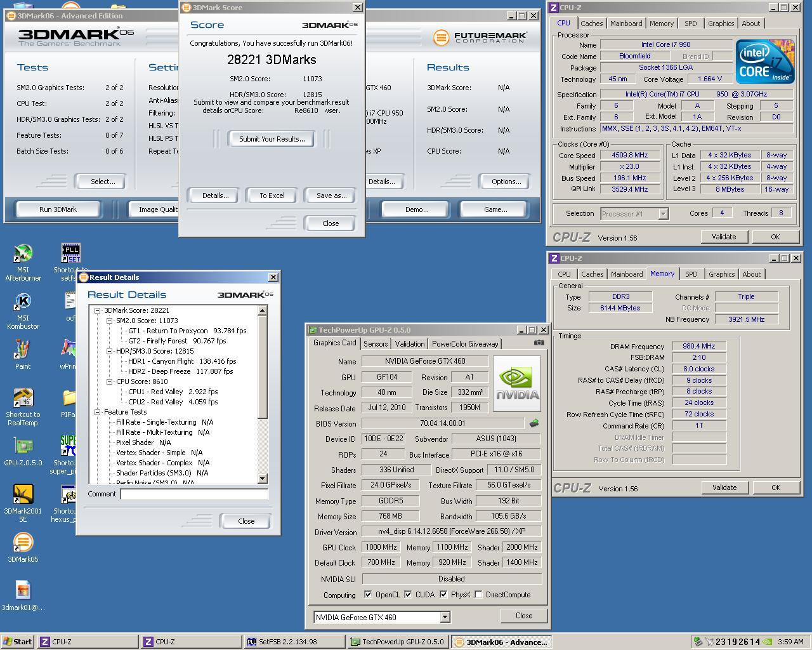Viewport: 812px width, 650px height.
Task: Click the GPU-Z BIOS save chip icon
Action: 534,423
